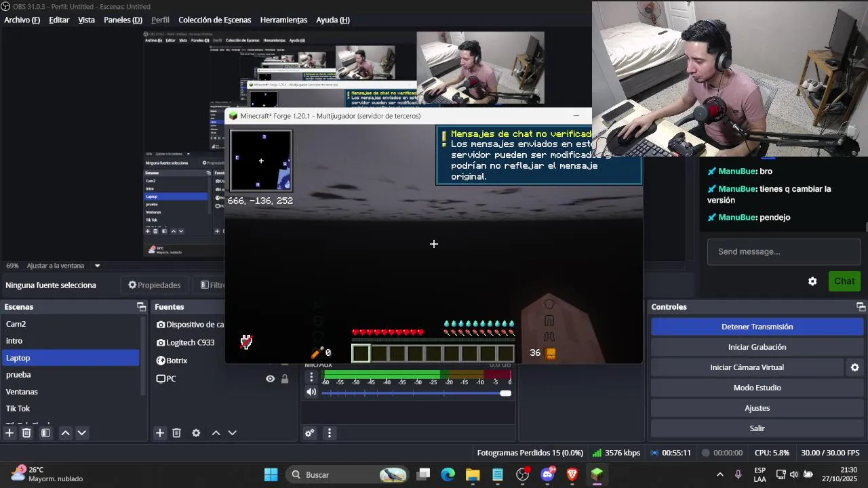
Task: Open Propiedades of selected source
Action: click(155, 285)
